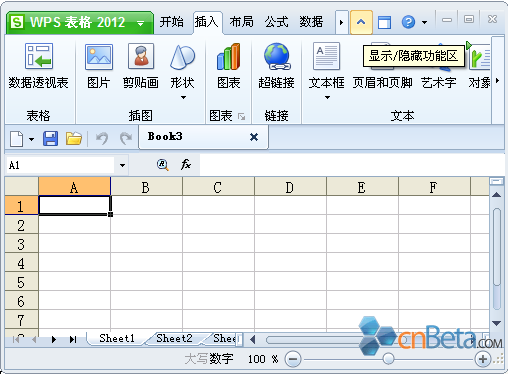
Task: Switch to the 开始 tab
Action: point(171,22)
